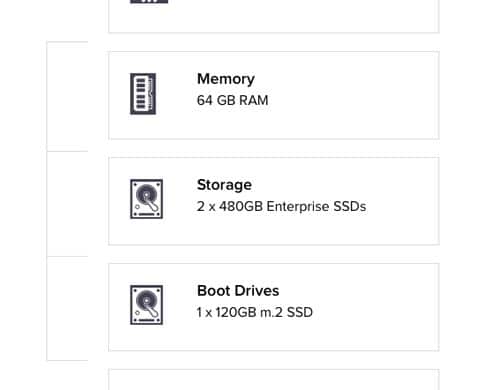Select the Storage heading text
498x390 pixels.
pos(224,185)
